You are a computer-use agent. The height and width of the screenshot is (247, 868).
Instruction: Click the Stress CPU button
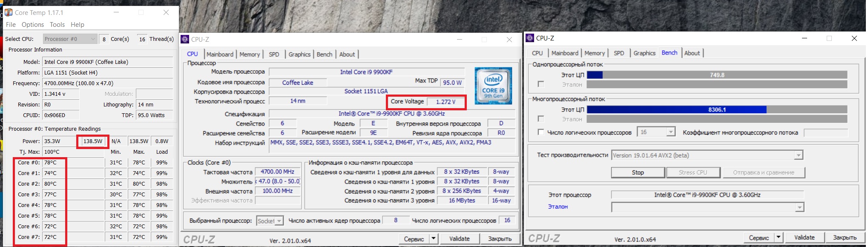(x=693, y=172)
